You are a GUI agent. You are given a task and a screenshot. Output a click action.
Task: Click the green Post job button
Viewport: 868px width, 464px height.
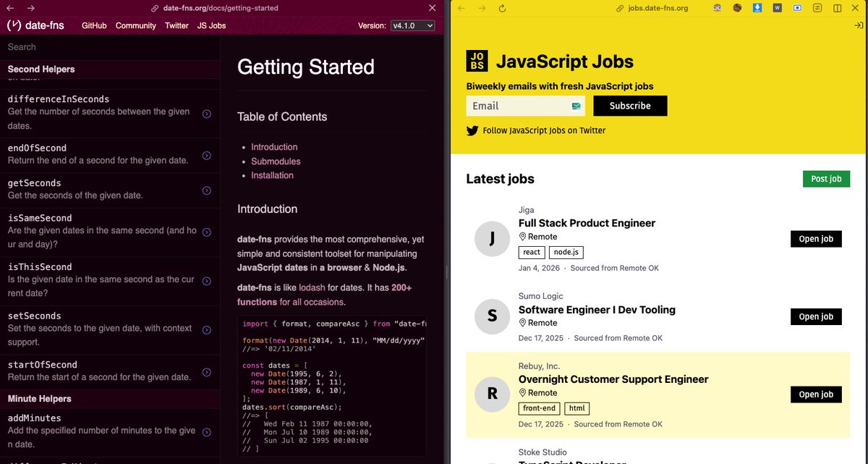coord(826,179)
